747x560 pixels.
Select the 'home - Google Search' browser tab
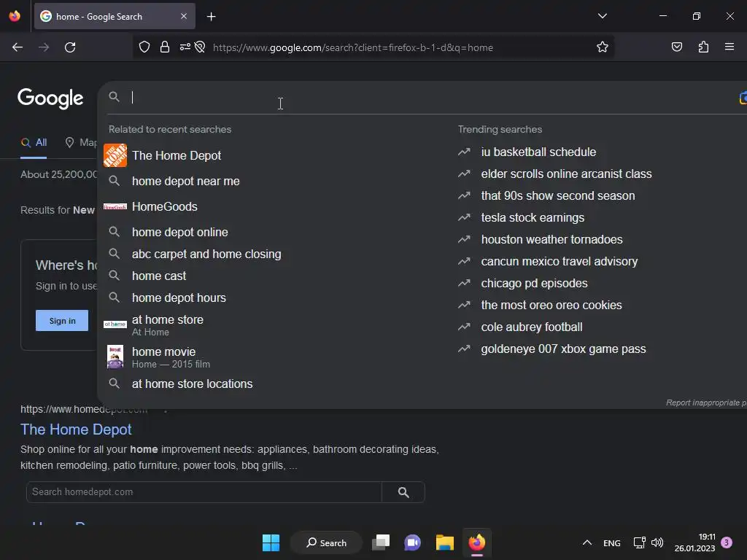point(115,17)
